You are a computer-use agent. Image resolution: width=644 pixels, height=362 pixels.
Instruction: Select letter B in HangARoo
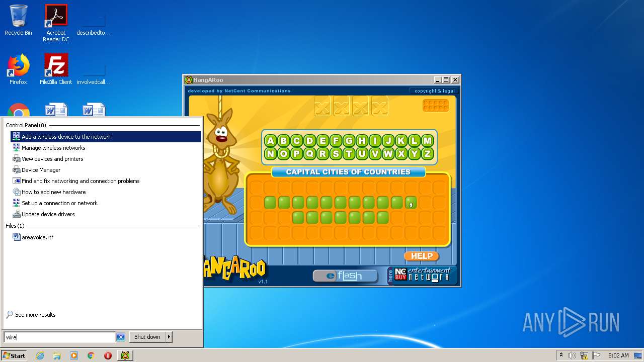284,141
